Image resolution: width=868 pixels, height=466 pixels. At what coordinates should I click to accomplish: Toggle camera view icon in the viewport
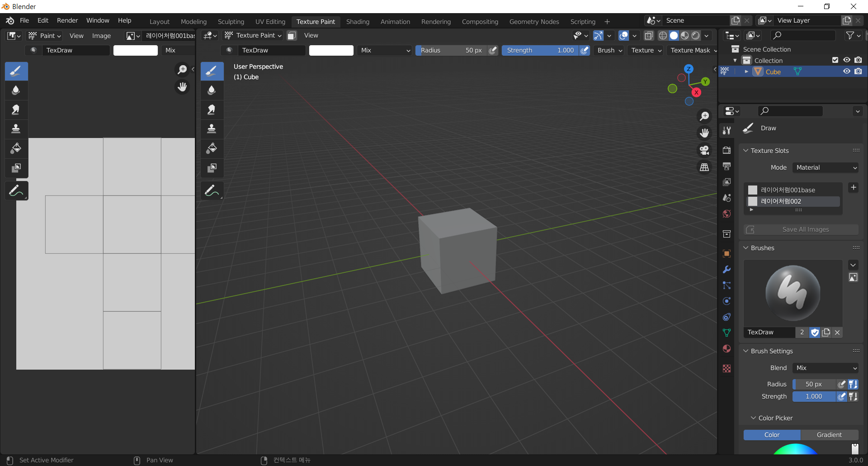[x=704, y=150]
